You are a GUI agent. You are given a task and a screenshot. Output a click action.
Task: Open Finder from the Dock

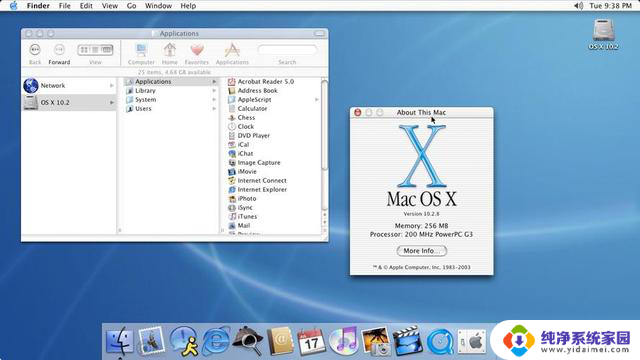click(x=120, y=341)
